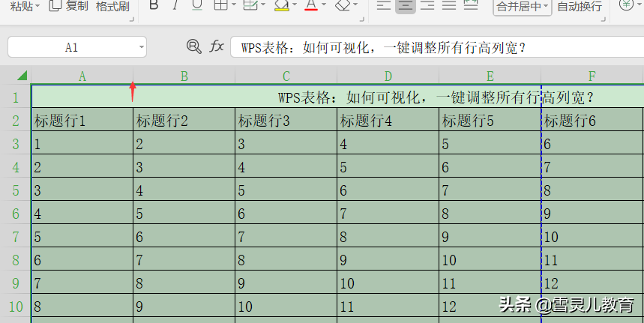644x323 pixels.
Task: Select row 2 header
Action: [16, 120]
